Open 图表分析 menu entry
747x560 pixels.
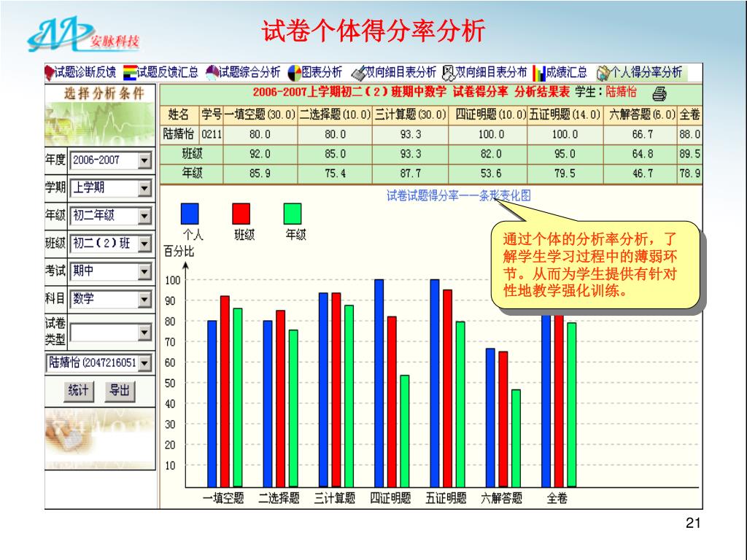point(322,72)
